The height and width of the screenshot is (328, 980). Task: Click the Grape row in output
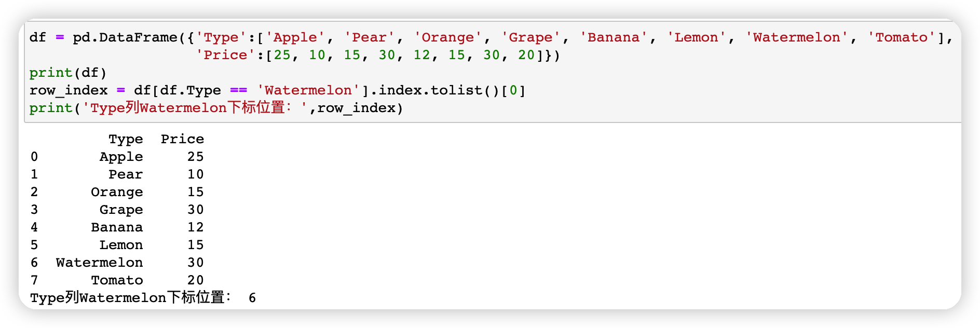click(117, 210)
